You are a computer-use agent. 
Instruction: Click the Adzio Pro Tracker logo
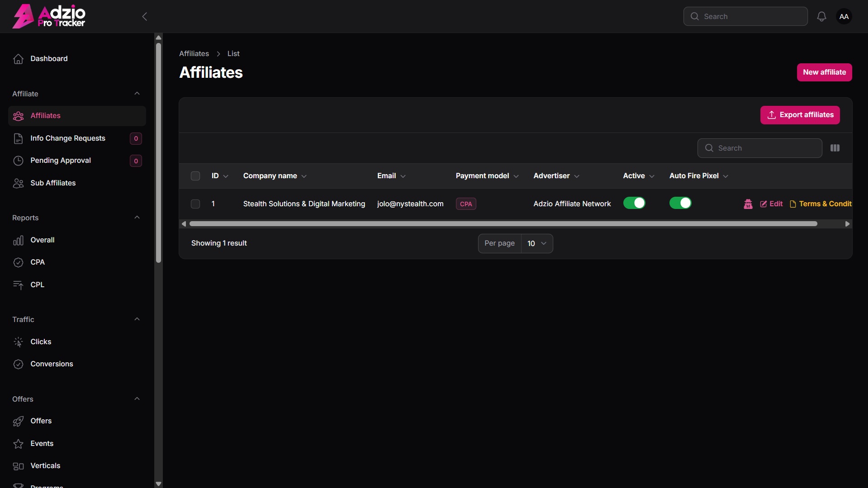[x=49, y=16]
